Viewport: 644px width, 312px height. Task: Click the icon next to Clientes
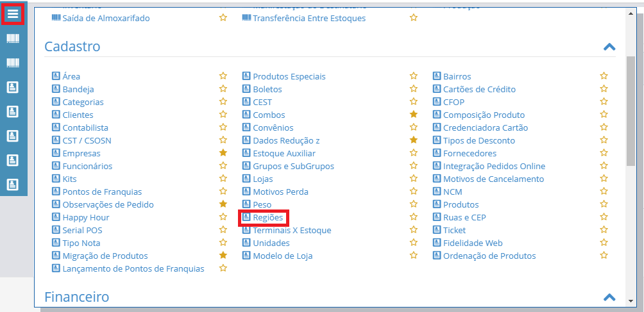coord(56,115)
